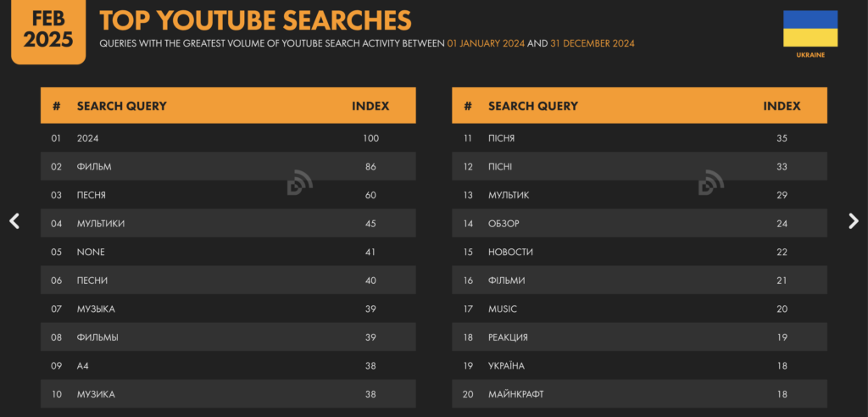Click the right table INDEX header
Screen dimensions: 868x417
(782, 106)
